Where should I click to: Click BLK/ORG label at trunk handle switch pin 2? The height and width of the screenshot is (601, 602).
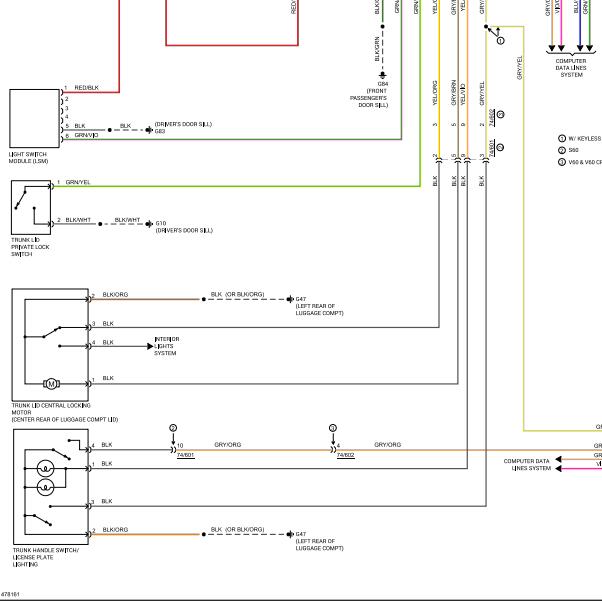tap(115, 530)
